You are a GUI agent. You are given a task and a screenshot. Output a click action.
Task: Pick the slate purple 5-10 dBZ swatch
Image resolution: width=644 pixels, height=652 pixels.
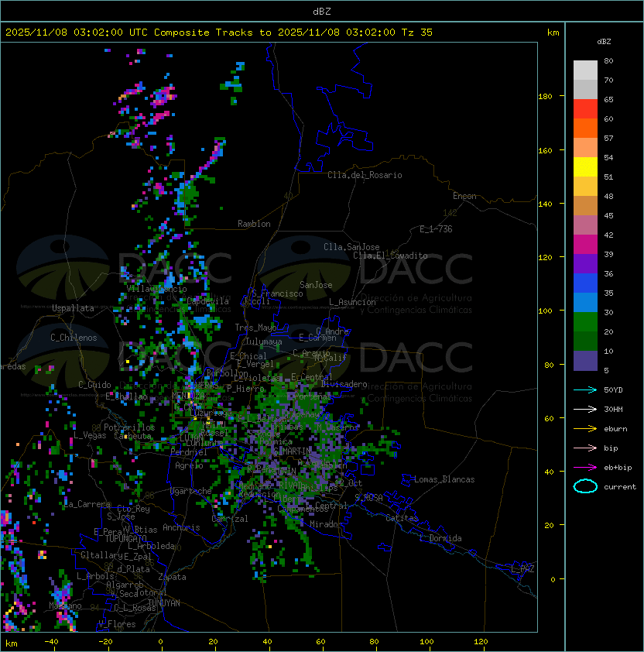pos(585,361)
